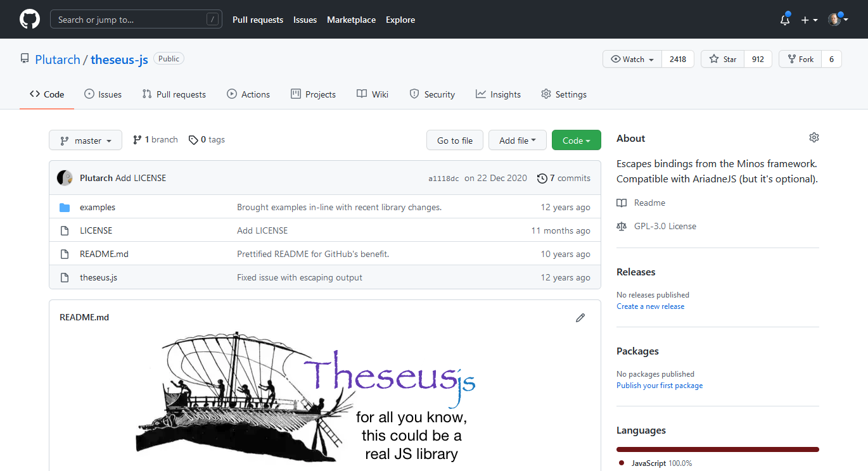Expand the Watch notifications dropdown

(x=632, y=60)
